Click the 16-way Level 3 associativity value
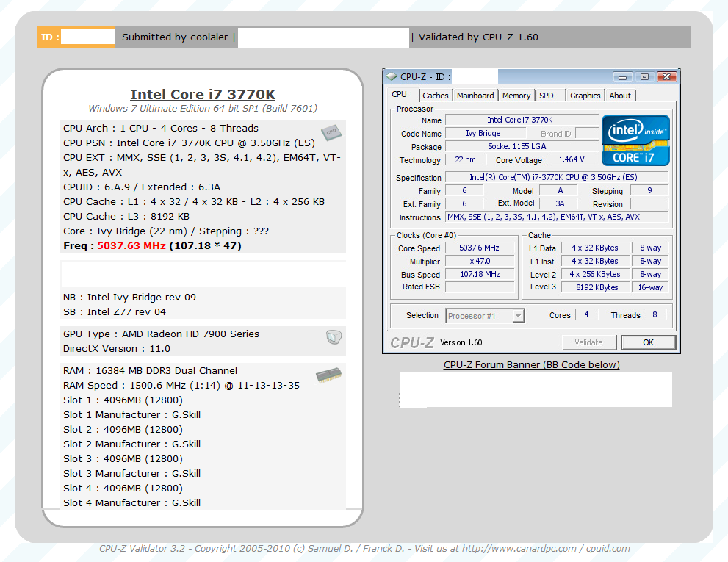 [x=650, y=287]
